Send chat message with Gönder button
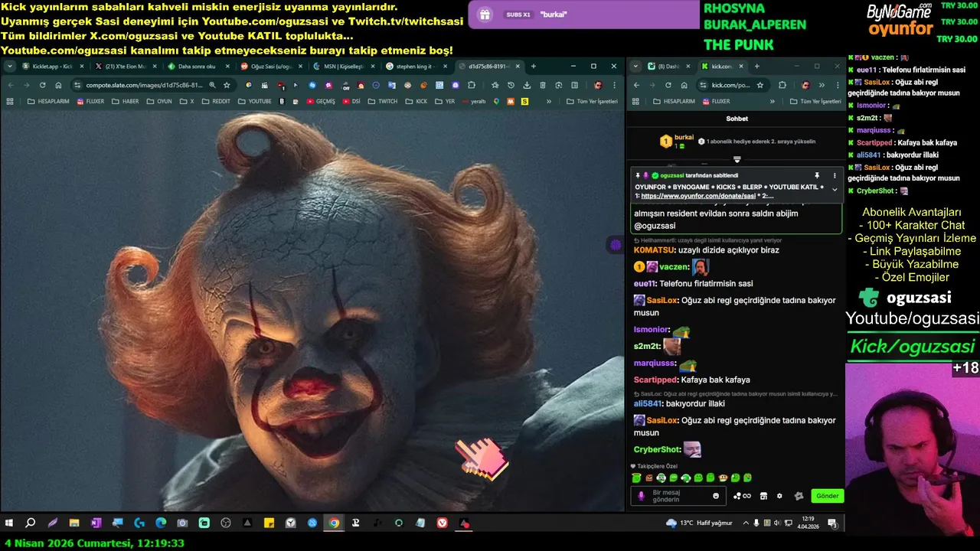980x551 pixels. [828, 496]
